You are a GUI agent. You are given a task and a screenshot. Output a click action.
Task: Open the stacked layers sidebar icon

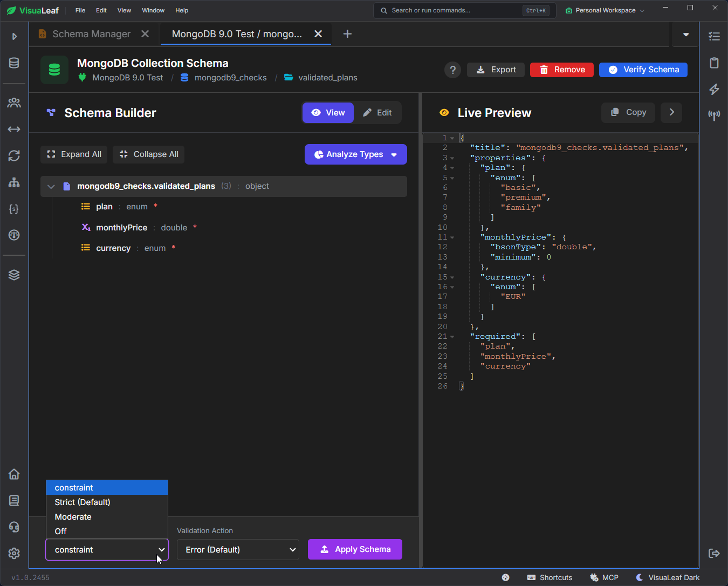click(14, 275)
